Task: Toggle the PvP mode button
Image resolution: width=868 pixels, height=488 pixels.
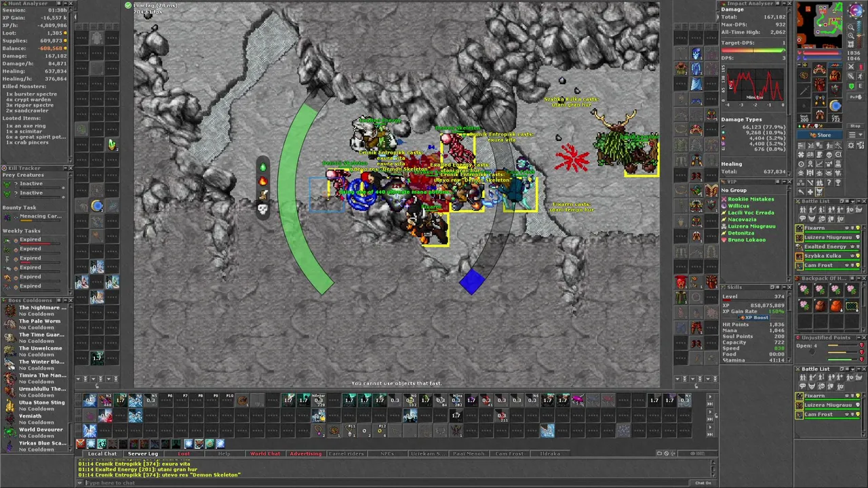Action: 856,97
